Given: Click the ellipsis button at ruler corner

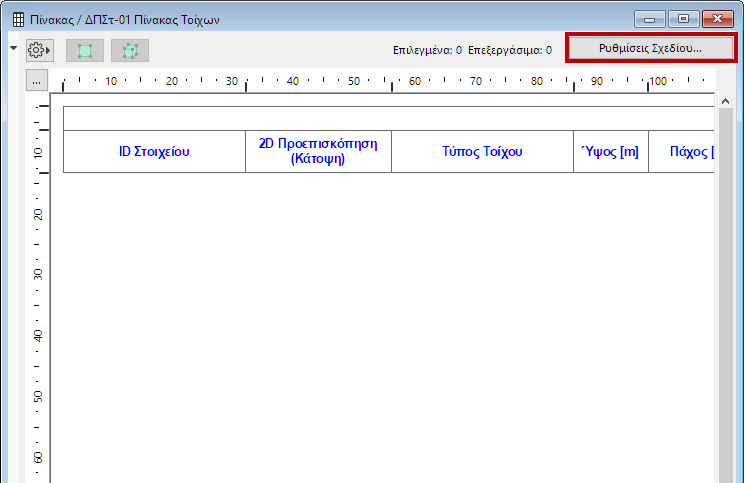Looking at the screenshot, I should pyautogui.click(x=37, y=81).
